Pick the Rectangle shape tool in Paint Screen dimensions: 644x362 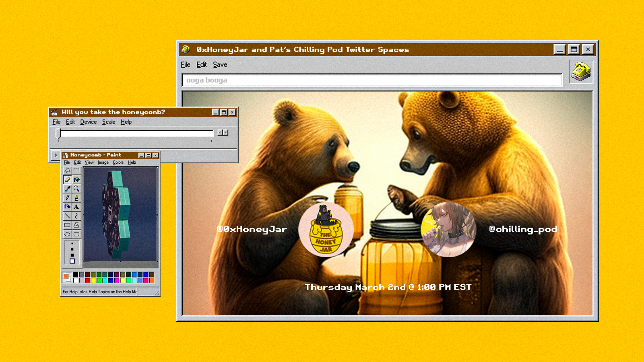67,225
